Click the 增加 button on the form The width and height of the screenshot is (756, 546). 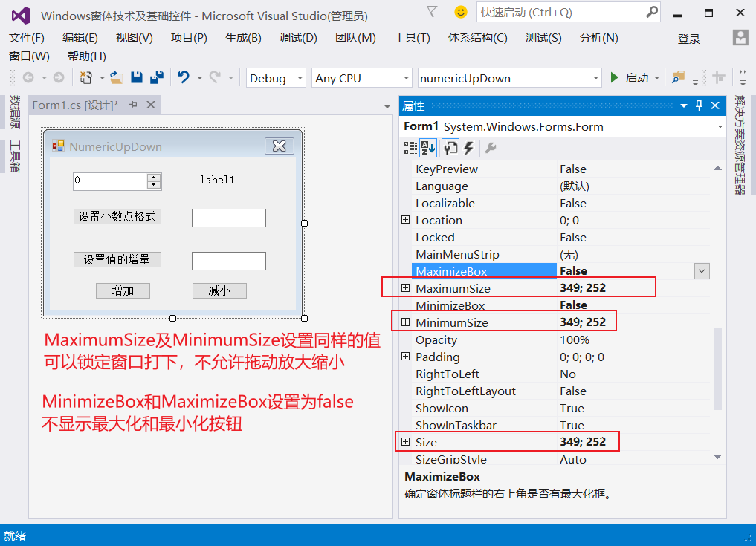tap(123, 290)
